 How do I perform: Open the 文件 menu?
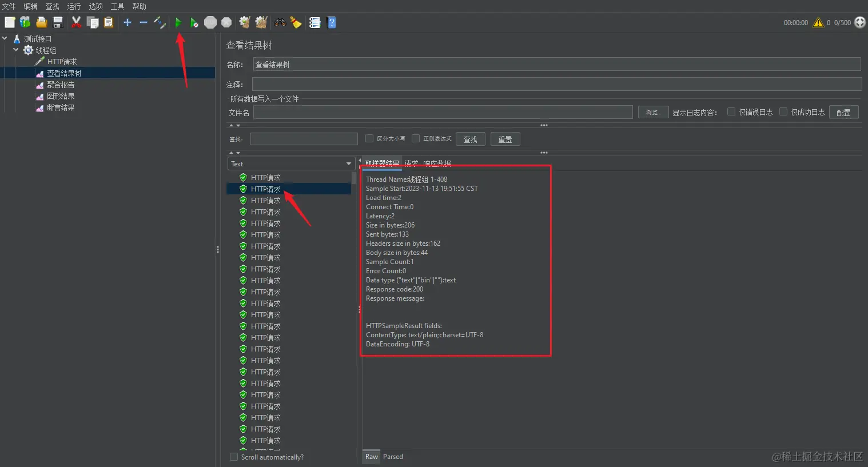click(x=9, y=6)
